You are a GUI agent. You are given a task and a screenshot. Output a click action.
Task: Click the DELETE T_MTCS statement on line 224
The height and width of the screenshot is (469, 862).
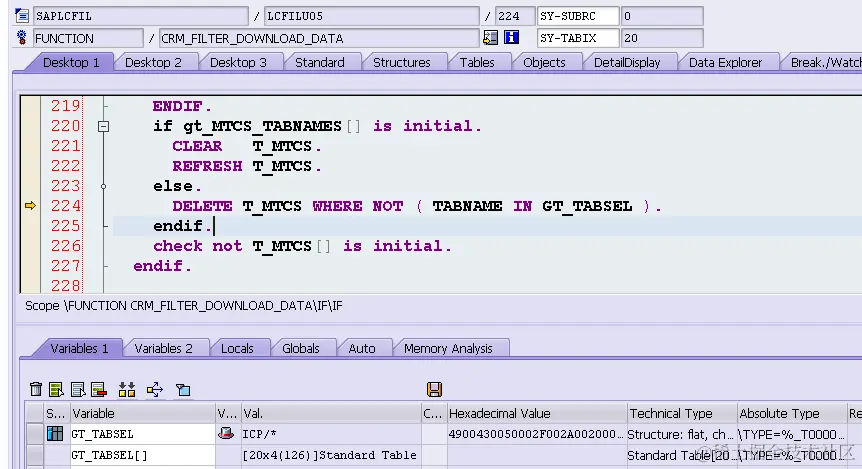pyautogui.click(x=417, y=206)
